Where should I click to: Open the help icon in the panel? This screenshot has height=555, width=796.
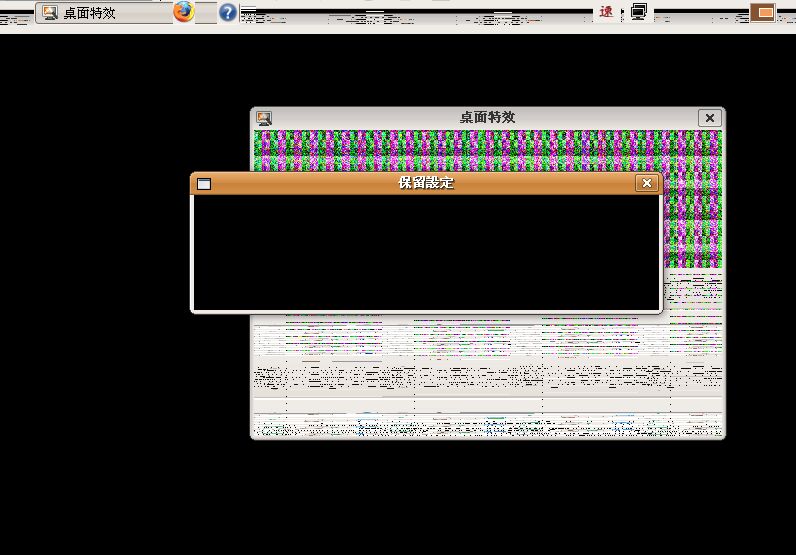(x=228, y=12)
